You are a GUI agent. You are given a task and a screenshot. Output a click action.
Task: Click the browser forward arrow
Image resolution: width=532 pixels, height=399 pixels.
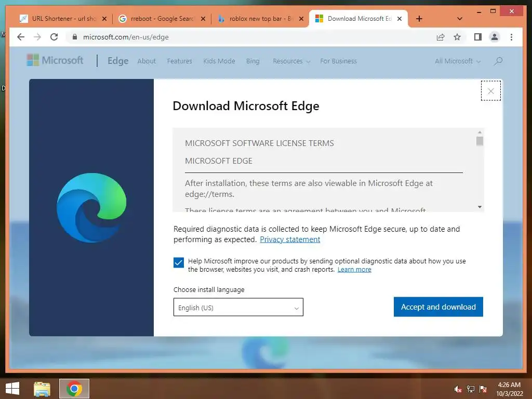point(37,37)
